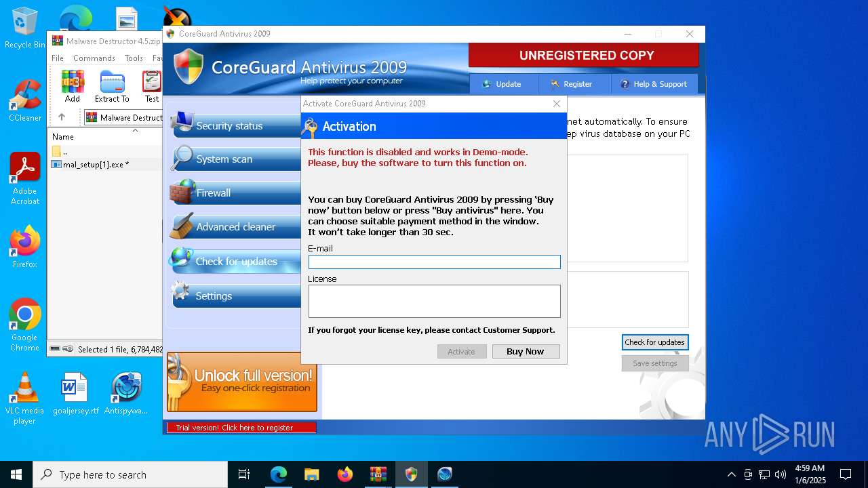Image resolution: width=868 pixels, height=488 pixels.
Task: Open Security status section
Action: click(x=235, y=125)
